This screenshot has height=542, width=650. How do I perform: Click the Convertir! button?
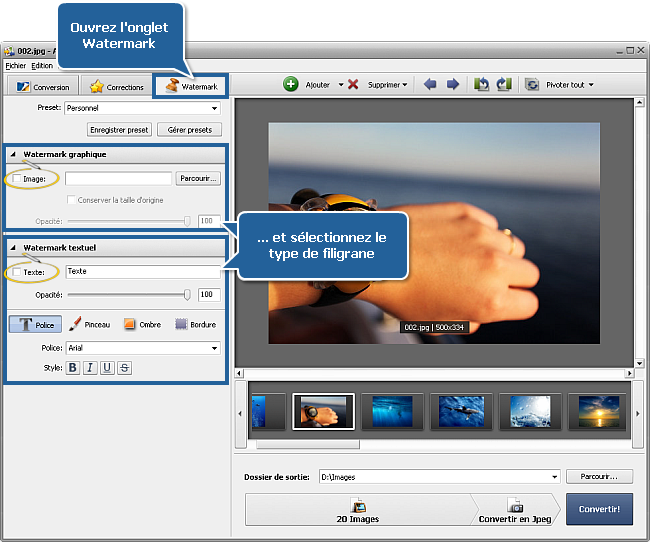coord(599,508)
